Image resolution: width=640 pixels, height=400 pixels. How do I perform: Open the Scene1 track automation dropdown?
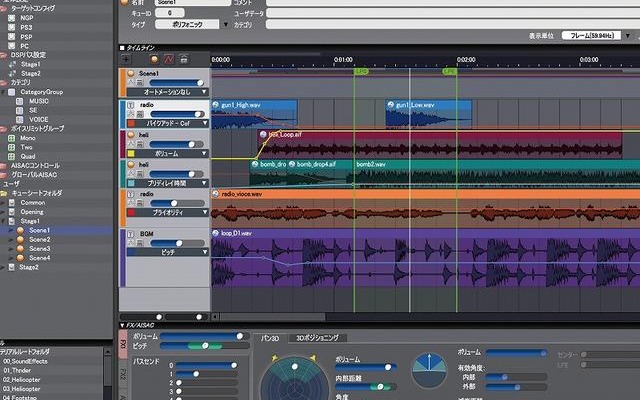pyautogui.click(x=168, y=92)
